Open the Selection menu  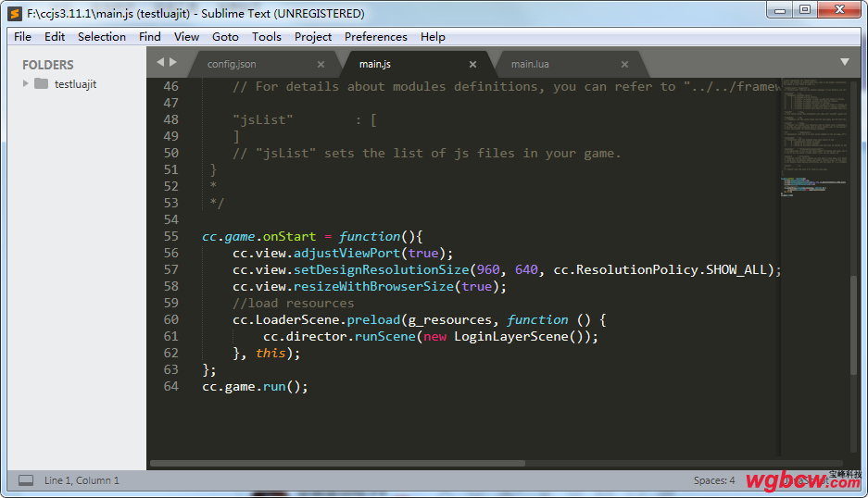pyautogui.click(x=102, y=37)
